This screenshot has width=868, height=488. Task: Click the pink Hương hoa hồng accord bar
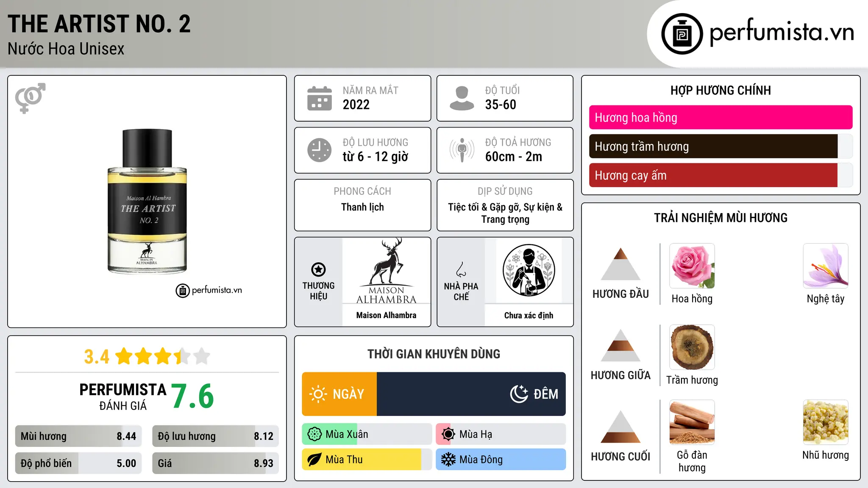click(721, 117)
